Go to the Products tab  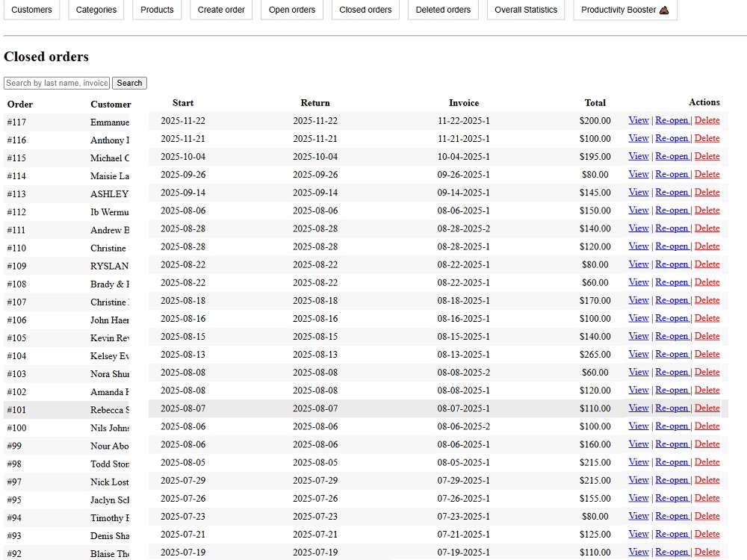[x=157, y=10]
